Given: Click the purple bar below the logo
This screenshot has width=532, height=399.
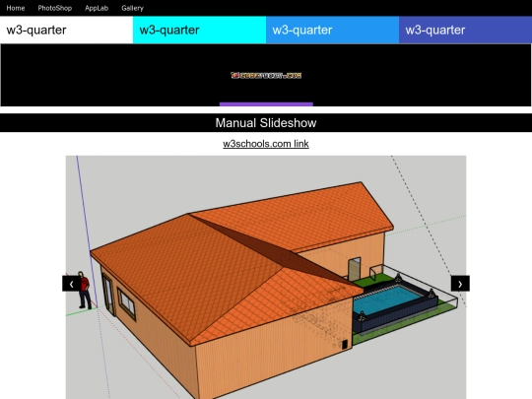Looking at the screenshot, I should click(x=266, y=104).
